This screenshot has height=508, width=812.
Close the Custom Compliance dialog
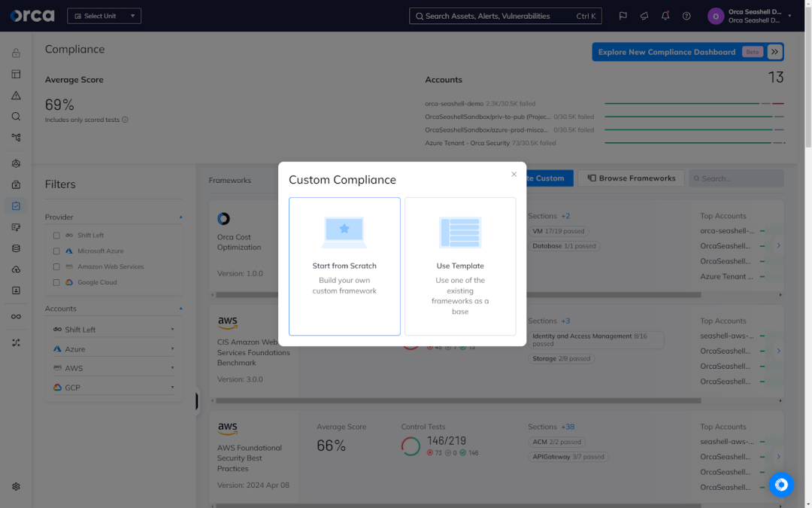point(514,174)
